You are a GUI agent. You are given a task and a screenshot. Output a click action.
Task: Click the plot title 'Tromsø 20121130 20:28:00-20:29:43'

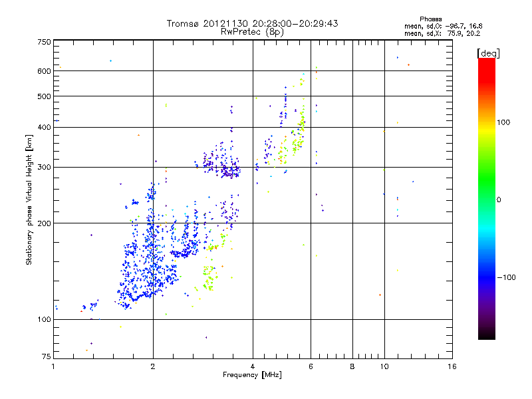[x=252, y=23]
